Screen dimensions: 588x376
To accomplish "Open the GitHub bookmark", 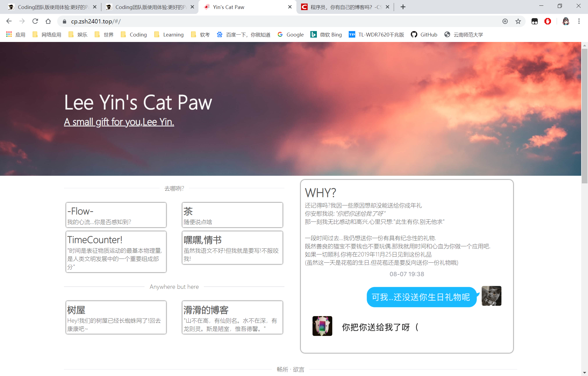I will pos(424,35).
